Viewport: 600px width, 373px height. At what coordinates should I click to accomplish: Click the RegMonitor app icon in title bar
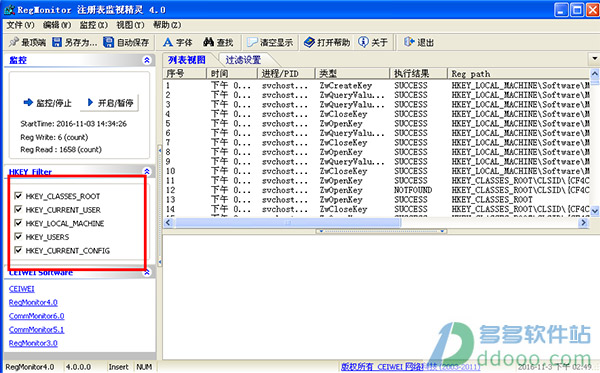(x=9, y=10)
